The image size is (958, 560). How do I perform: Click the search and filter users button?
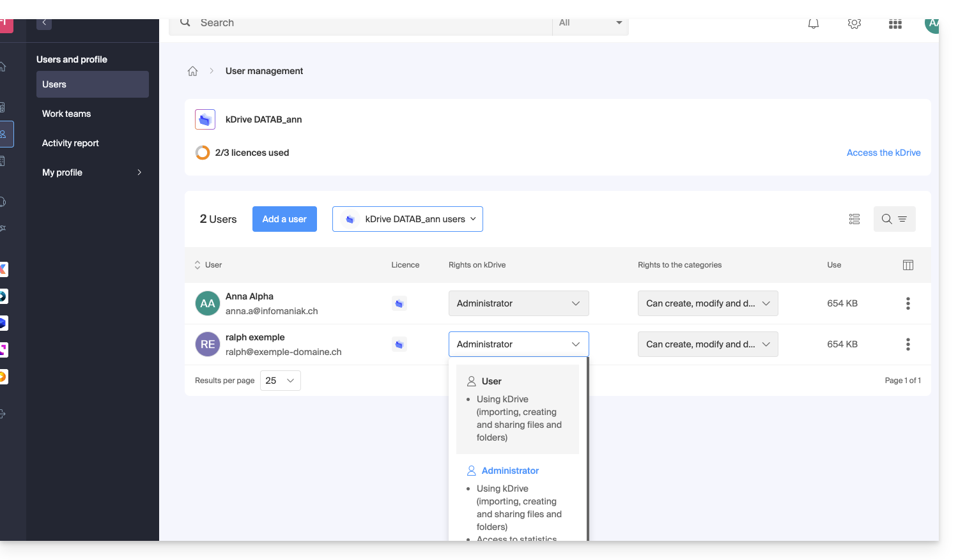(894, 219)
